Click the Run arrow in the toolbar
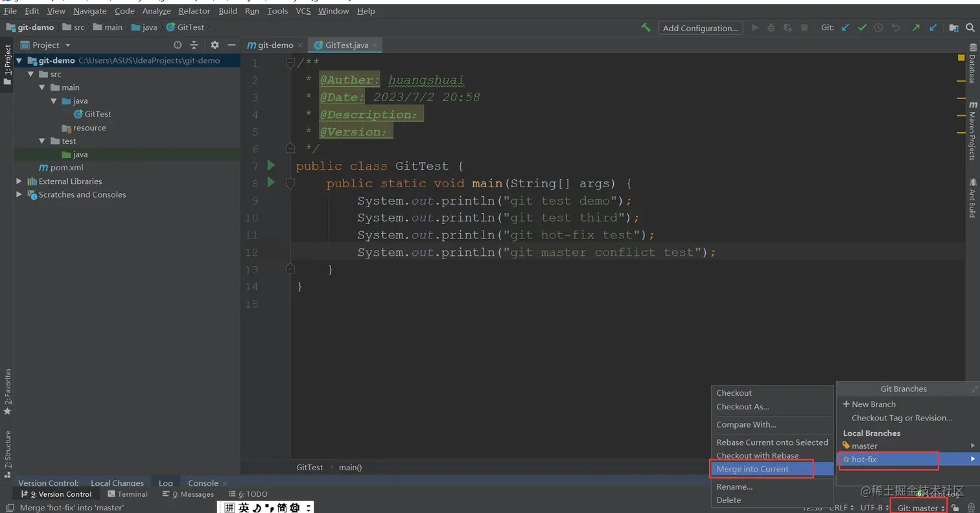Screen dimensions: 980x513 pos(755,28)
